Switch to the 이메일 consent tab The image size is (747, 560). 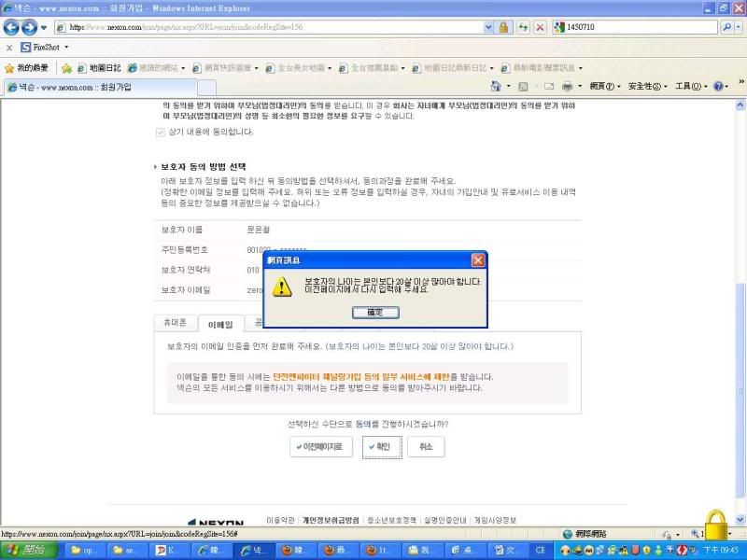[x=221, y=324]
